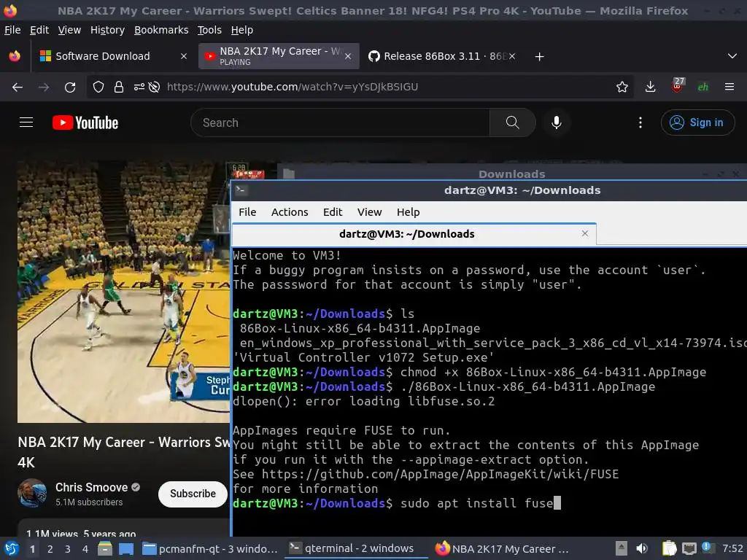
Task: Expand the list all tabs chevron
Action: 732,56
